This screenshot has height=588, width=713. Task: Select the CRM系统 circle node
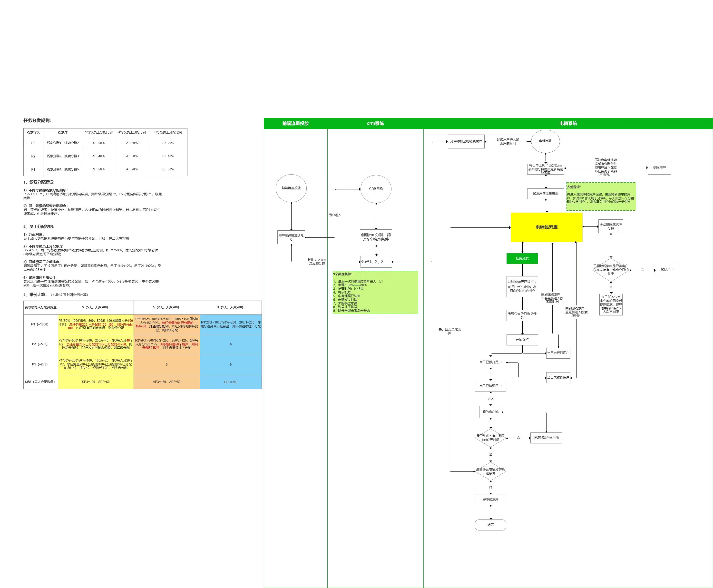point(376,189)
